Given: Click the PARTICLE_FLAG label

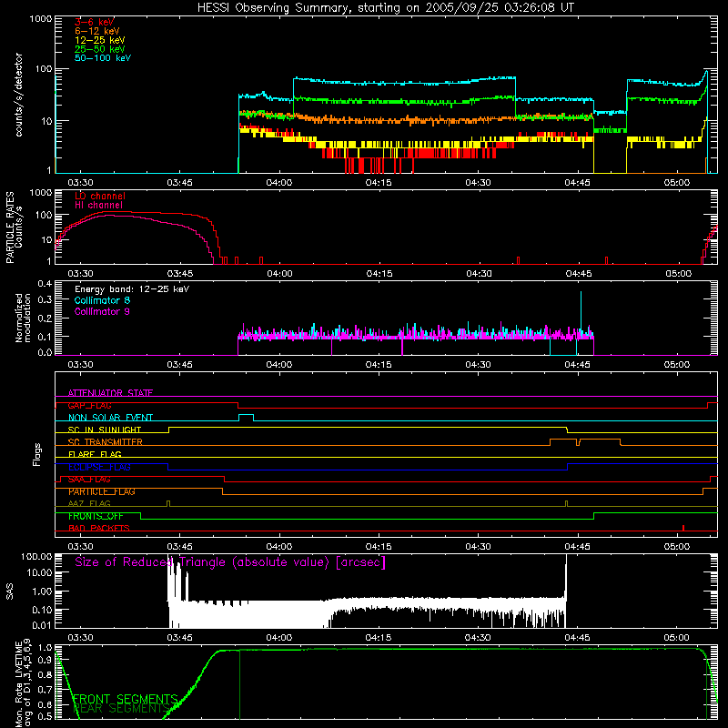Looking at the screenshot, I should pos(102,491).
